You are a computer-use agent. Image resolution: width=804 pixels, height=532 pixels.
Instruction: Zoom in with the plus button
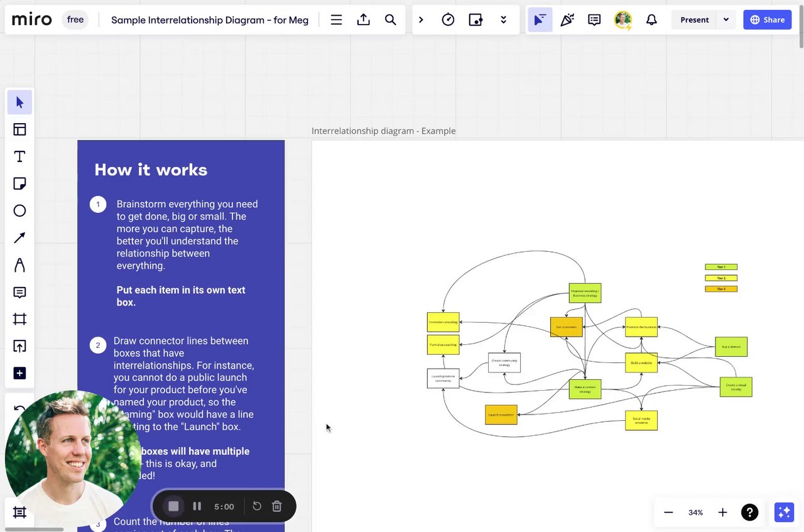point(722,513)
